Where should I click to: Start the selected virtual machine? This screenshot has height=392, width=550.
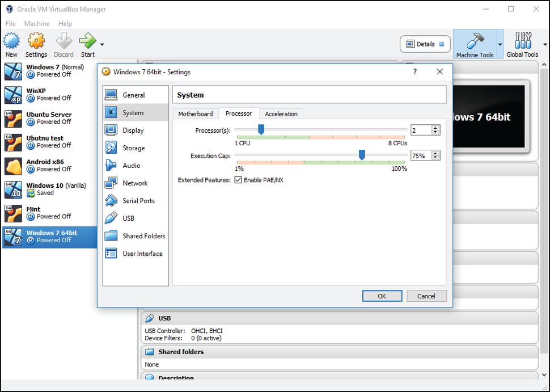(x=87, y=43)
